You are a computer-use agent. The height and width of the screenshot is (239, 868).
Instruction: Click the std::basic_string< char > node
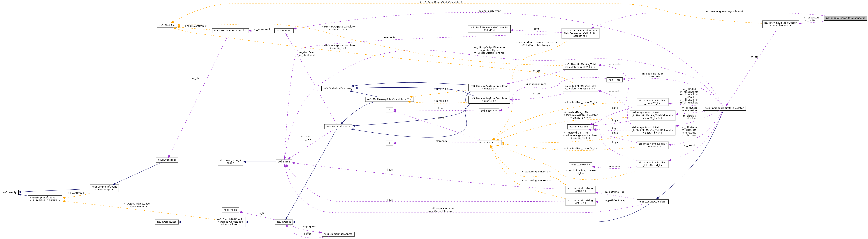[x=230, y=162]
